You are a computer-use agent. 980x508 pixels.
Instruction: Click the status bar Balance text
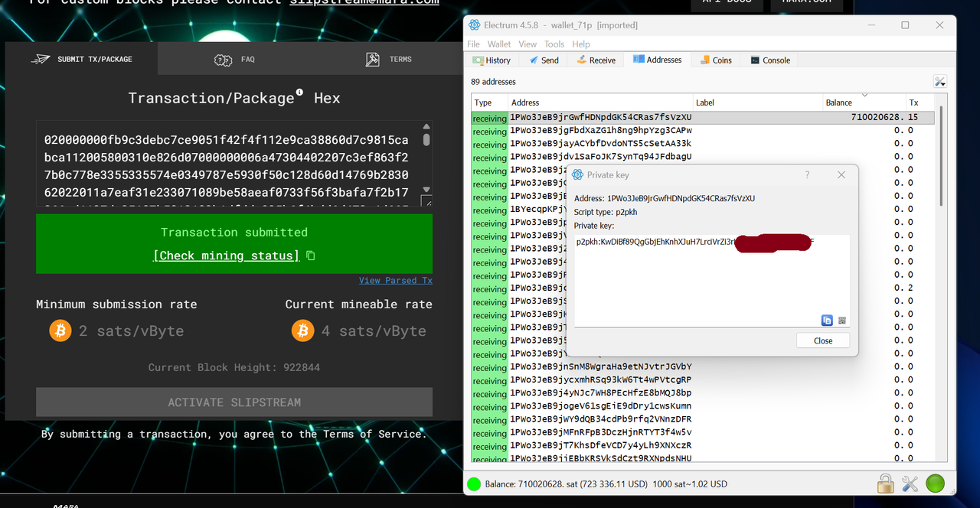[606, 484]
